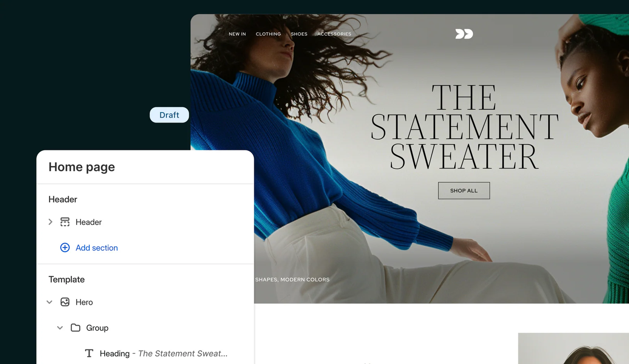
Task: Click the Group folder icon
Action: point(75,328)
